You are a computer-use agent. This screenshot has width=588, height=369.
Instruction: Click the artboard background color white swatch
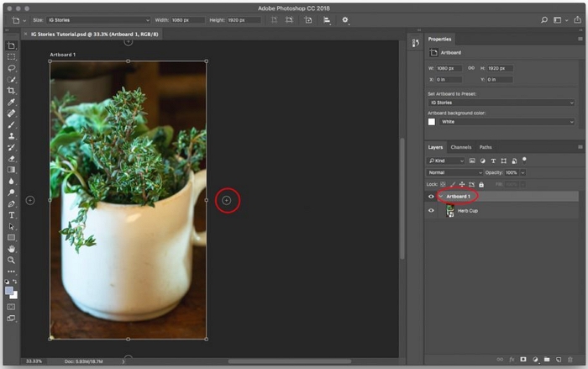432,122
